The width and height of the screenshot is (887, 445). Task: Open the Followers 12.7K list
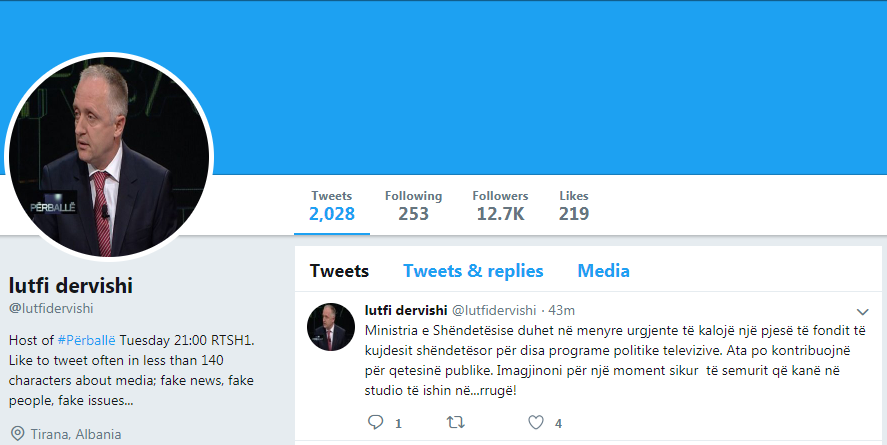(500, 205)
